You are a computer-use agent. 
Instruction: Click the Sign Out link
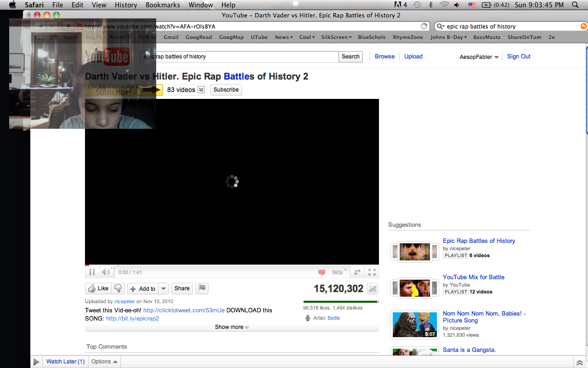point(519,57)
